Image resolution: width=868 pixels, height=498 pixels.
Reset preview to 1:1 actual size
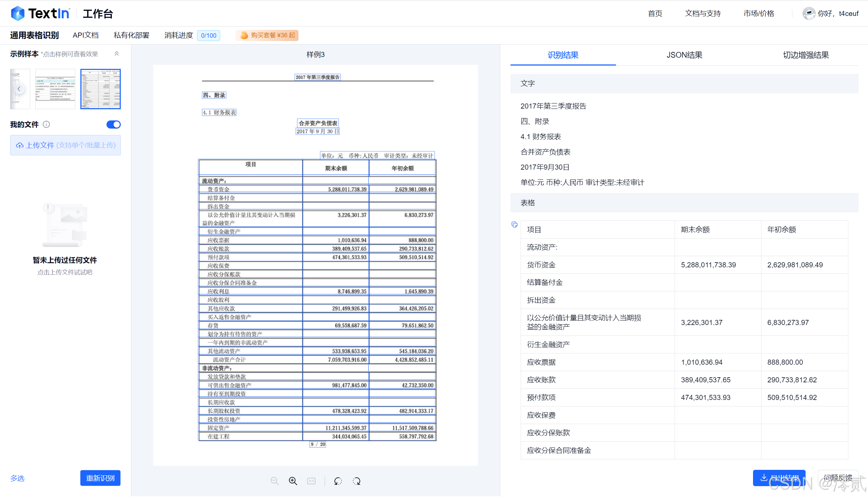tap(311, 481)
